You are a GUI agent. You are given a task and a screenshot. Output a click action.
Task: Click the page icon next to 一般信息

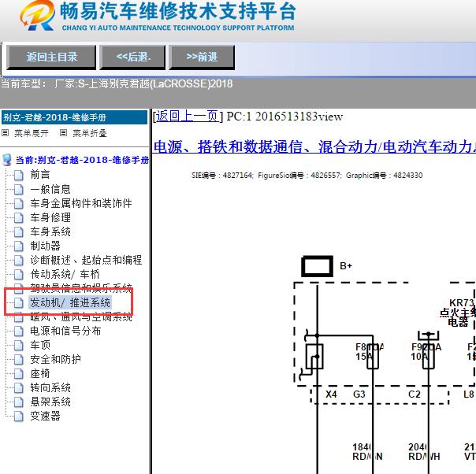click(x=18, y=189)
